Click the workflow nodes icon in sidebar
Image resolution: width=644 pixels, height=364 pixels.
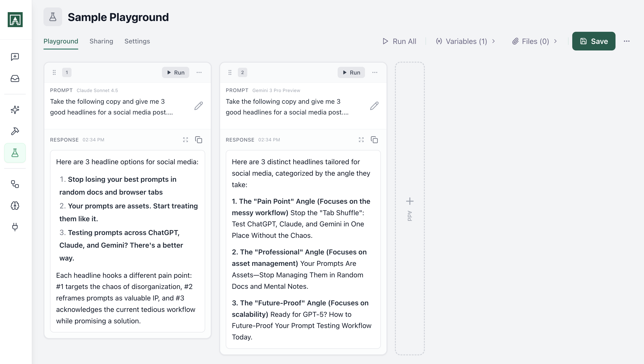[x=15, y=184]
